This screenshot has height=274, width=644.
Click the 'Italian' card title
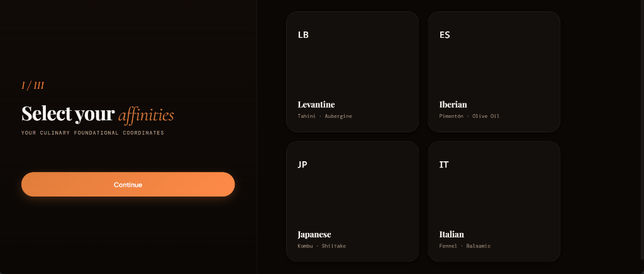click(452, 234)
